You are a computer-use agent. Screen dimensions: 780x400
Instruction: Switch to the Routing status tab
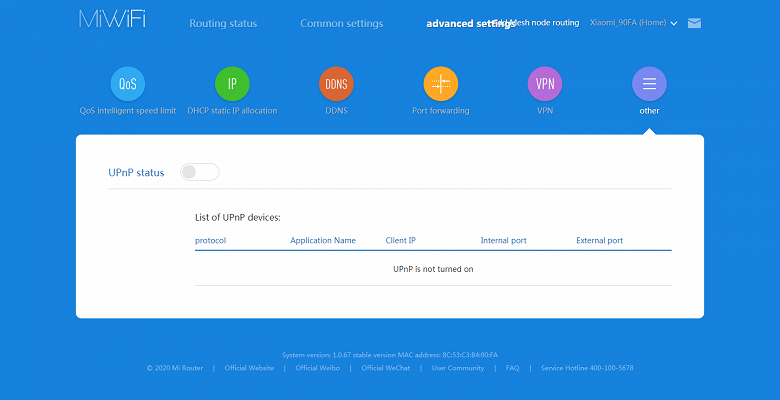click(x=223, y=23)
